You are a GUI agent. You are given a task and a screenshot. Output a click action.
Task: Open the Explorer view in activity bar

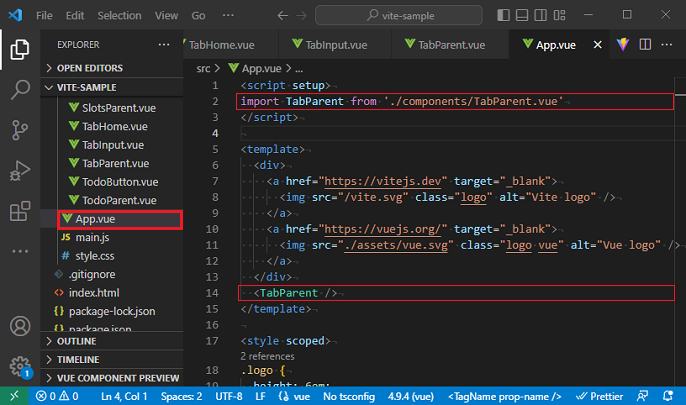(20, 49)
